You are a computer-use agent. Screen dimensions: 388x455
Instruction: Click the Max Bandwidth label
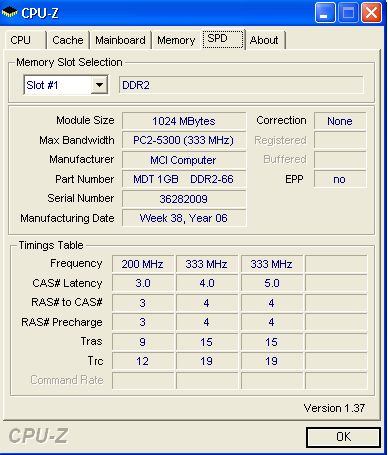tap(77, 140)
